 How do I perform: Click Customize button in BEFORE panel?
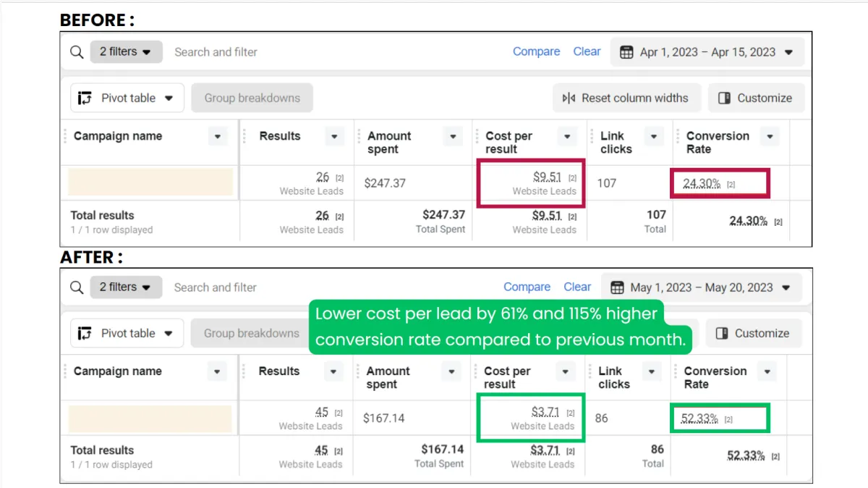point(755,98)
